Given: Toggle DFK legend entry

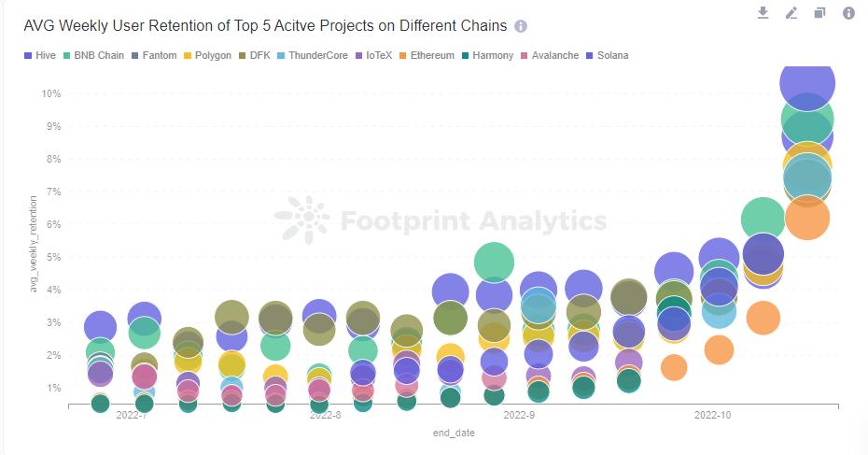Looking at the screenshot, I should click(255, 55).
